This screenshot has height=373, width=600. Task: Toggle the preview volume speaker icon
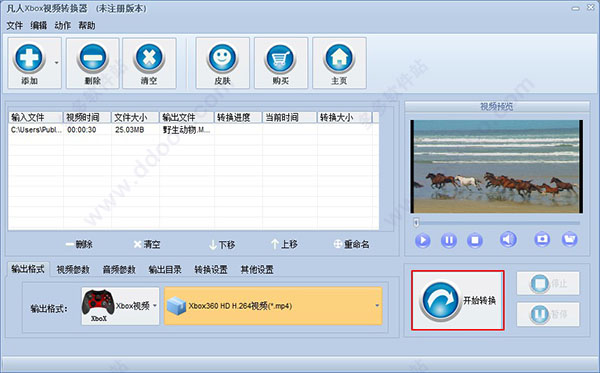tap(508, 240)
